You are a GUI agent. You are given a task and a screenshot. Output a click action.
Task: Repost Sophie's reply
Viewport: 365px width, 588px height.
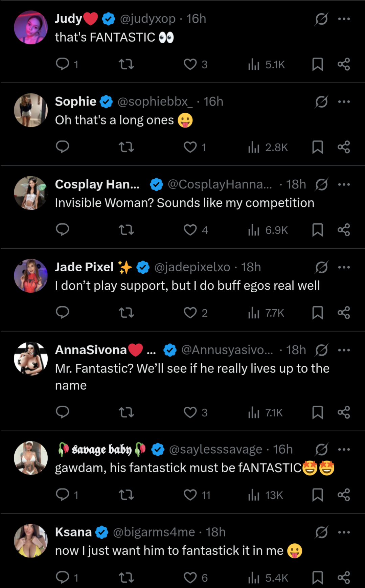click(127, 147)
